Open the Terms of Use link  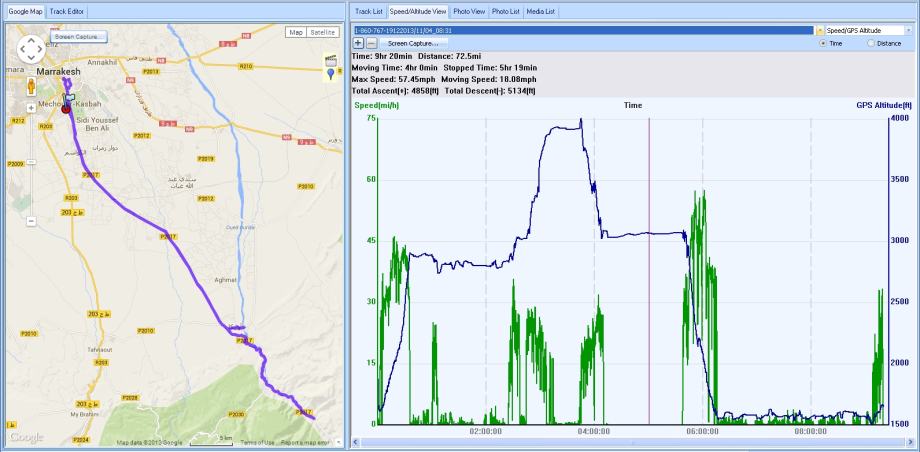click(257, 443)
